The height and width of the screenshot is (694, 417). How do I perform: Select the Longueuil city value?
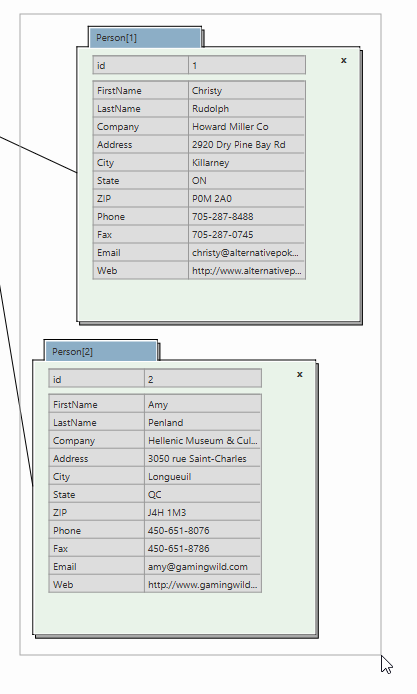pos(203,477)
